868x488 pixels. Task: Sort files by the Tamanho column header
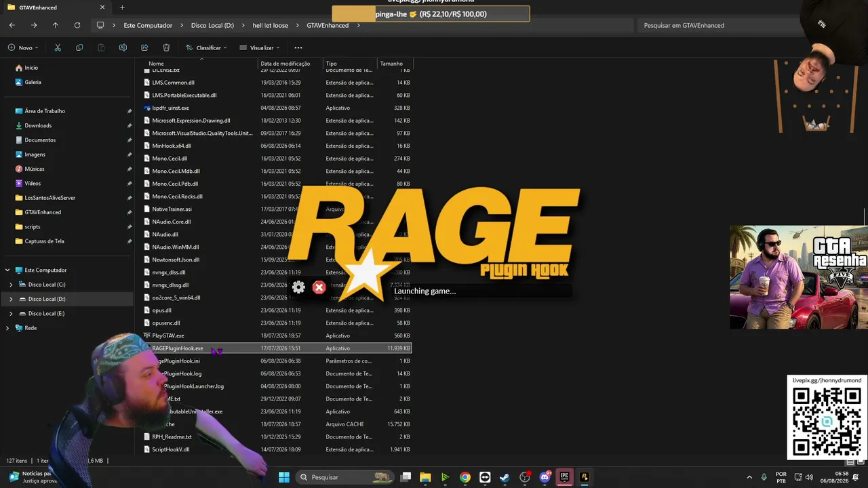click(391, 64)
